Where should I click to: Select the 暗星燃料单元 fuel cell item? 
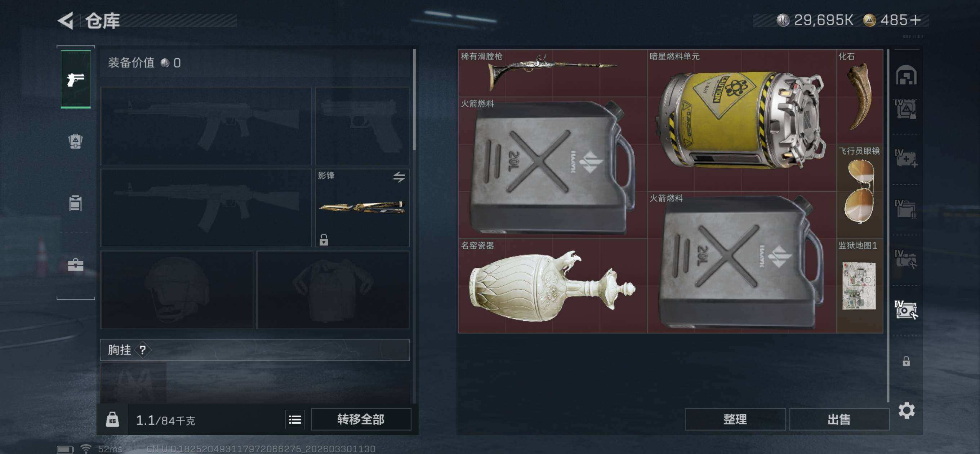741,120
